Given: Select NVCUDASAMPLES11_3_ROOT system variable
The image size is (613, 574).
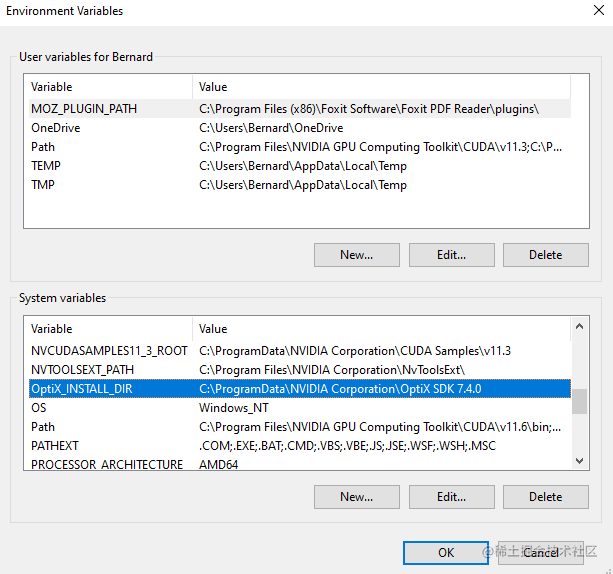Looking at the screenshot, I should click(x=109, y=351).
